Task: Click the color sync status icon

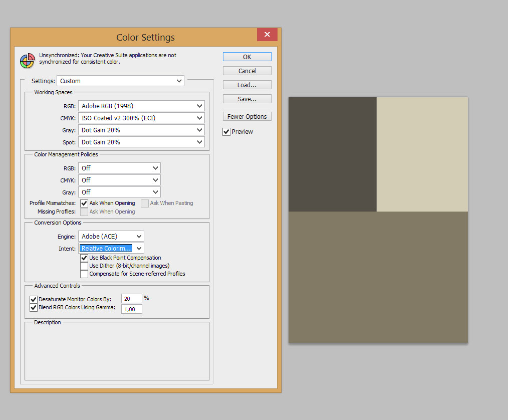Action: [28, 61]
